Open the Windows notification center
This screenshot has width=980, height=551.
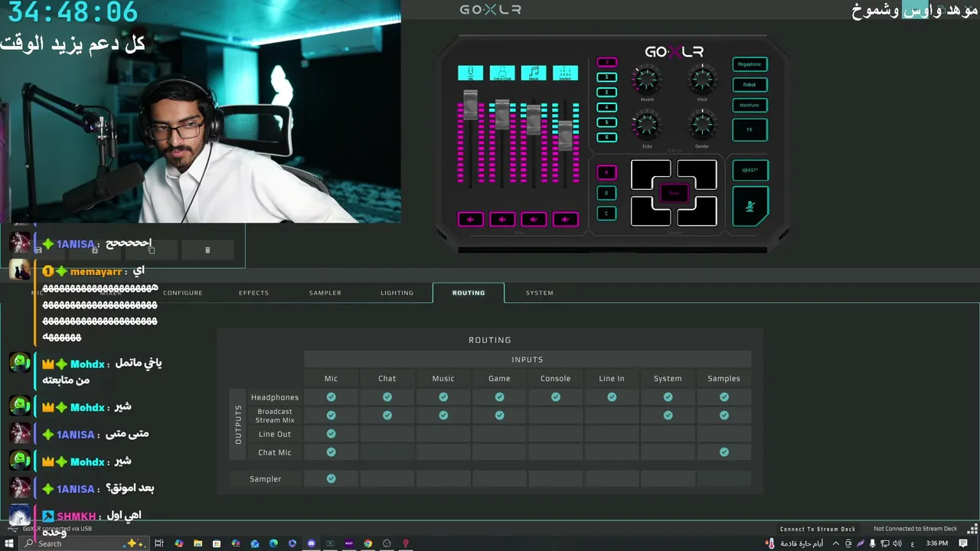(963, 543)
